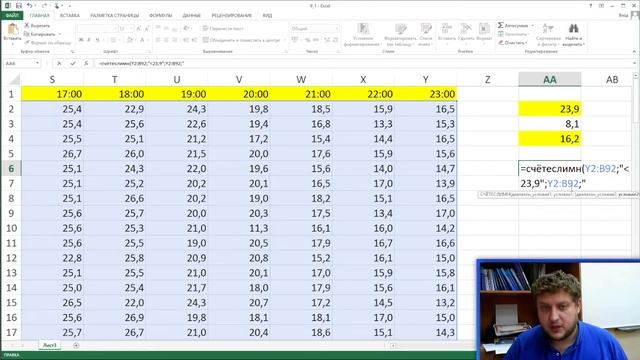Open the font size dropdown
The width and height of the screenshot is (640, 360).
click(x=131, y=29)
